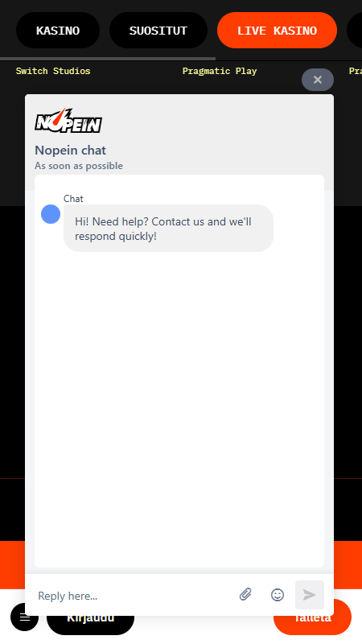Image resolution: width=362 pixels, height=644 pixels.
Task: Click the 'Nopein chat' heading
Action: 70,151
